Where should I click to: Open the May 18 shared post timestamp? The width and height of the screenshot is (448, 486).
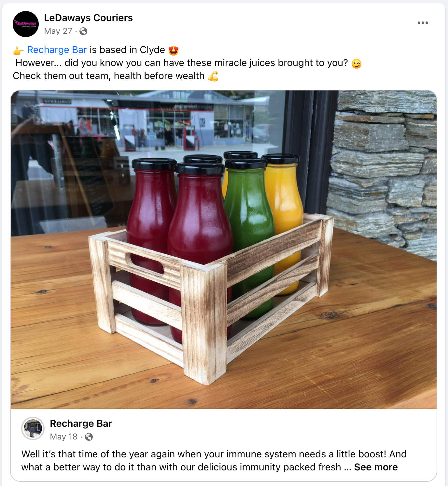click(x=64, y=437)
